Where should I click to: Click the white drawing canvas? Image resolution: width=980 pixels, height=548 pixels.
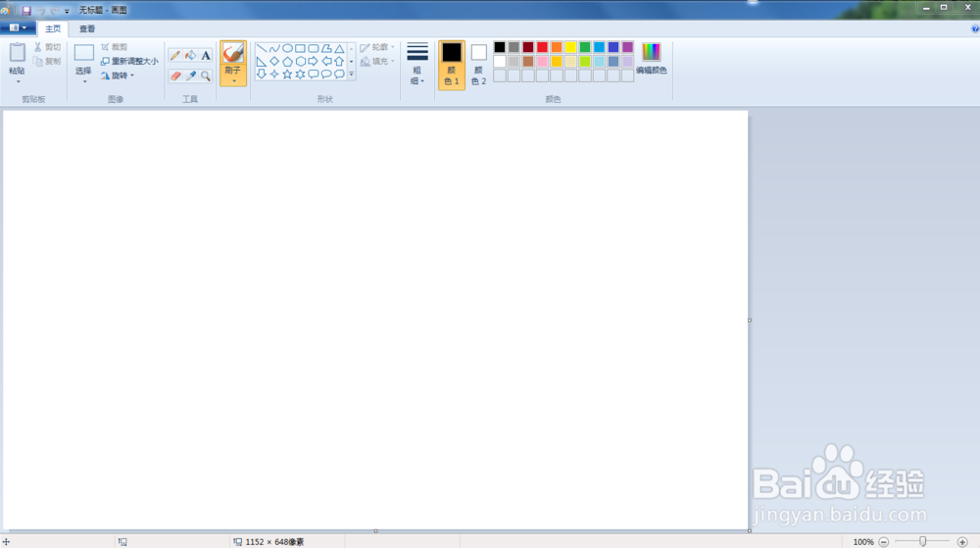pyautogui.click(x=375, y=320)
